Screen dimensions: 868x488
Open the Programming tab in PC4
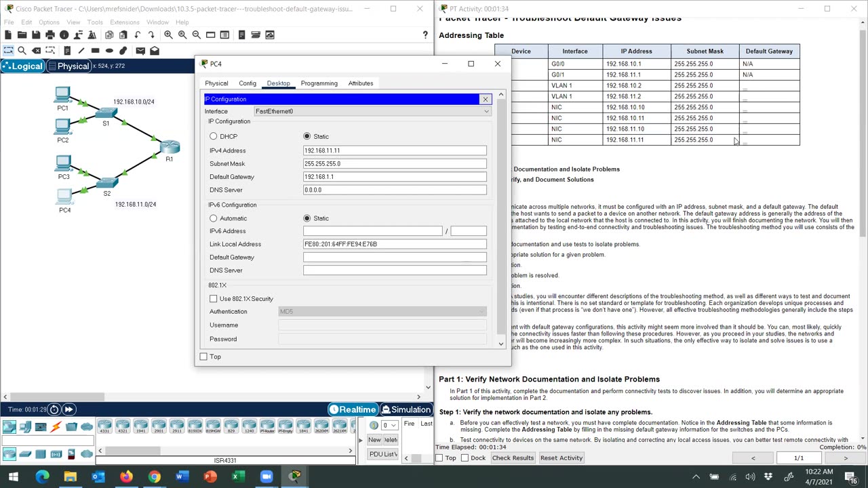pos(319,83)
